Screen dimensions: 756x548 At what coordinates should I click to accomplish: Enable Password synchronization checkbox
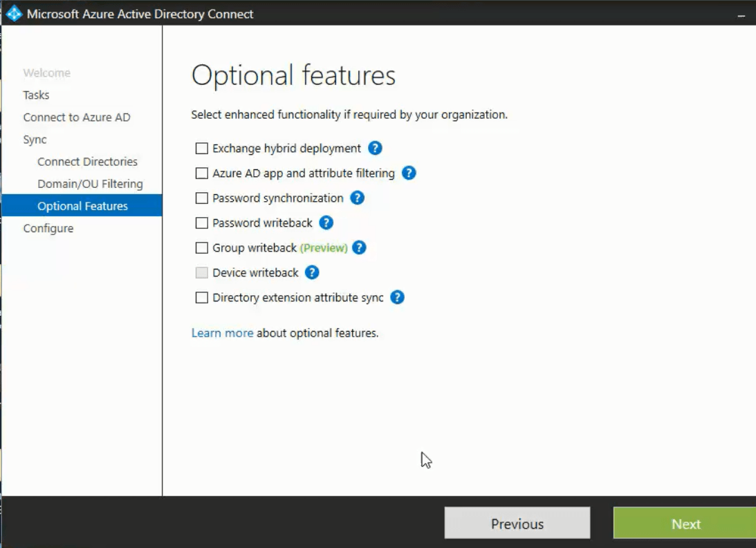201,198
